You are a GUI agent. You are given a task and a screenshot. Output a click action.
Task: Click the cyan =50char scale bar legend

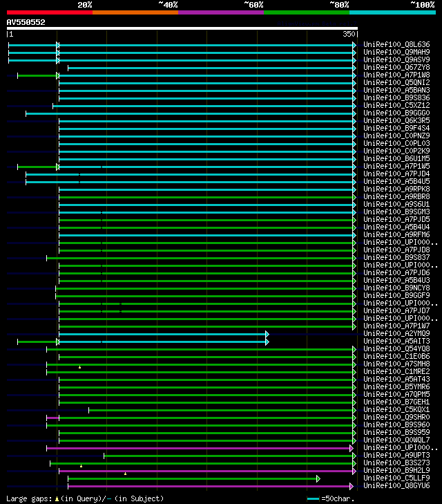[x=313, y=499]
